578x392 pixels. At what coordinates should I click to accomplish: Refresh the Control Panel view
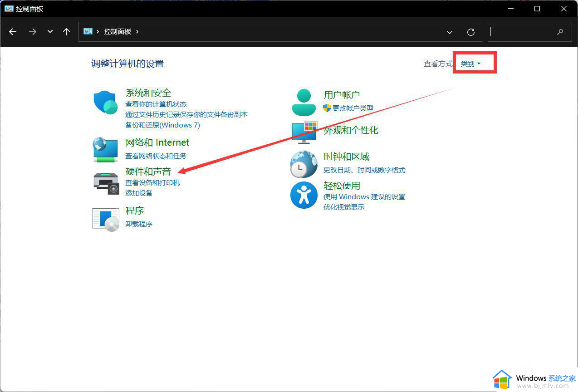pyautogui.click(x=471, y=32)
